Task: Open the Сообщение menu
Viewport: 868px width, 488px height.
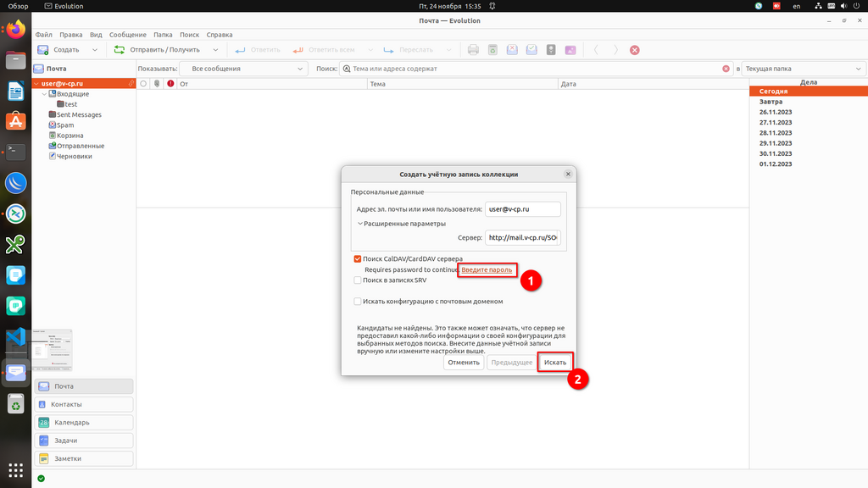Action: coord(127,35)
